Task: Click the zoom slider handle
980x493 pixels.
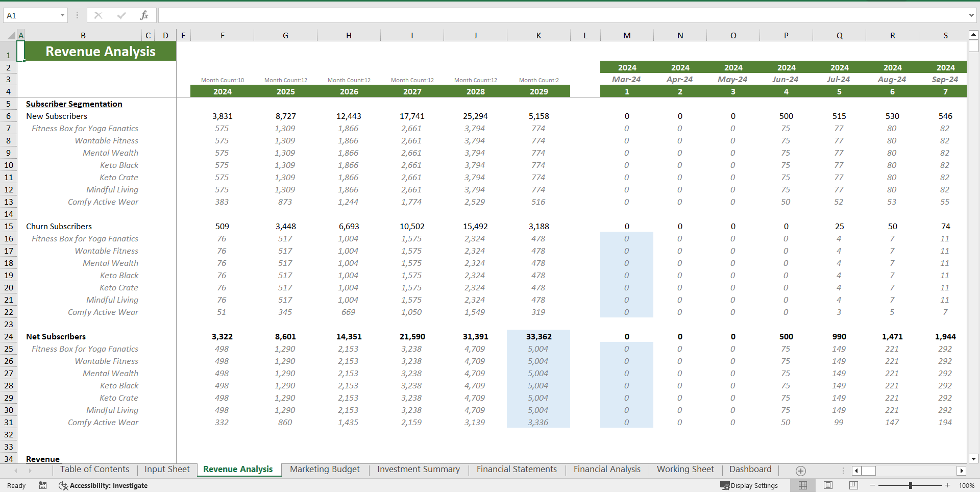Action: [910, 485]
